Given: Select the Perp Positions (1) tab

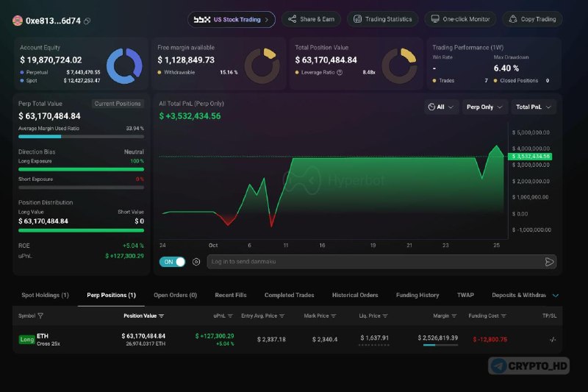Looking at the screenshot, I should coord(112,295).
